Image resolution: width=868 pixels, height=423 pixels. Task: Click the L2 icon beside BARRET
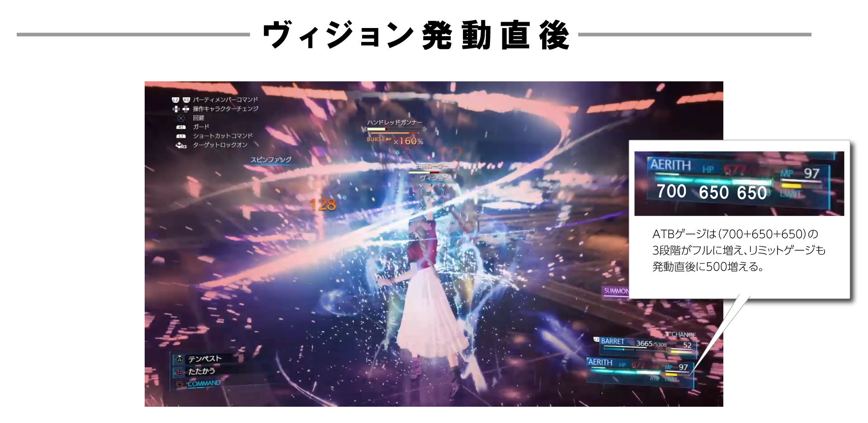596,340
